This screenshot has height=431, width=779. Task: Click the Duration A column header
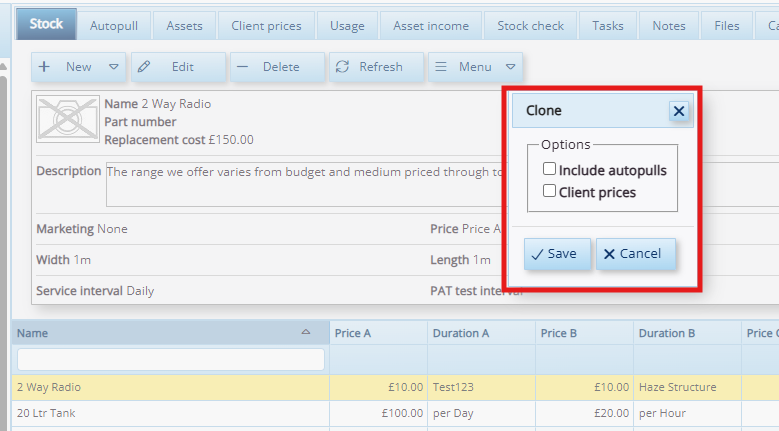481,333
